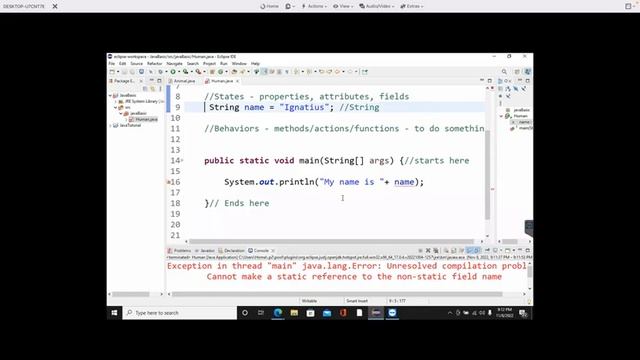Click Remove All Terminated Launches icon

[436, 251]
